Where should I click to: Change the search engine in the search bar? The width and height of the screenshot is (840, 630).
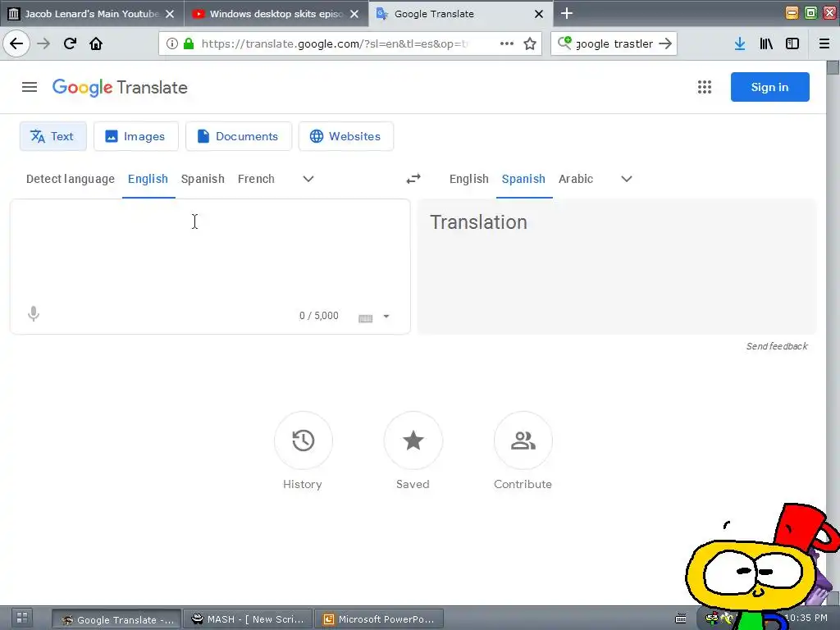pos(564,43)
